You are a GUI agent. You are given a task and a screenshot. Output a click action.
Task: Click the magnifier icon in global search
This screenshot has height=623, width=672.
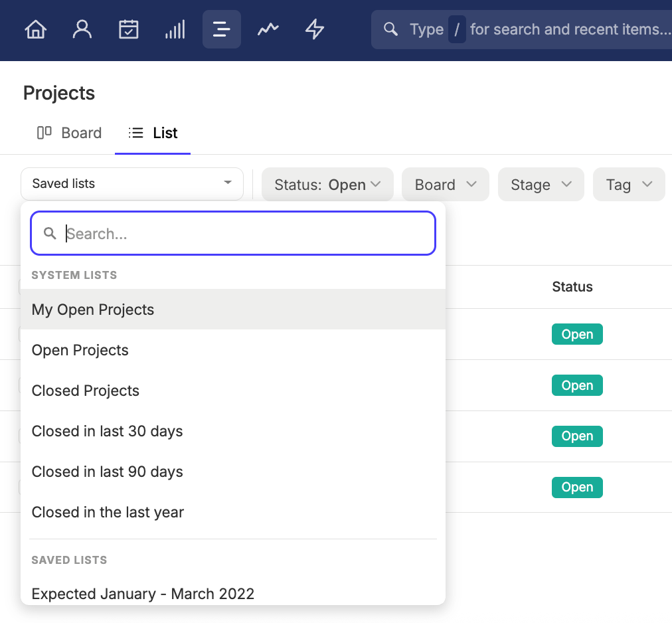(x=390, y=29)
